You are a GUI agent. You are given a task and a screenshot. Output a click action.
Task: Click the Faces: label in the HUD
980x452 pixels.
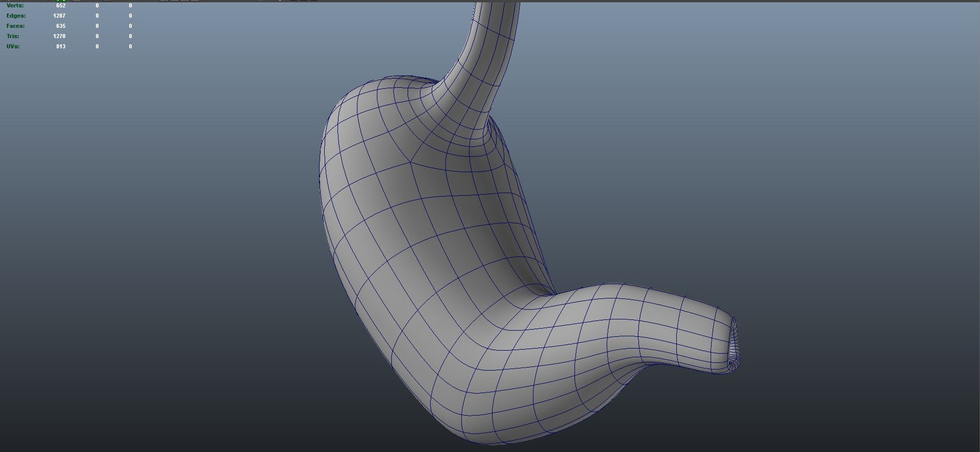coord(15,26)
